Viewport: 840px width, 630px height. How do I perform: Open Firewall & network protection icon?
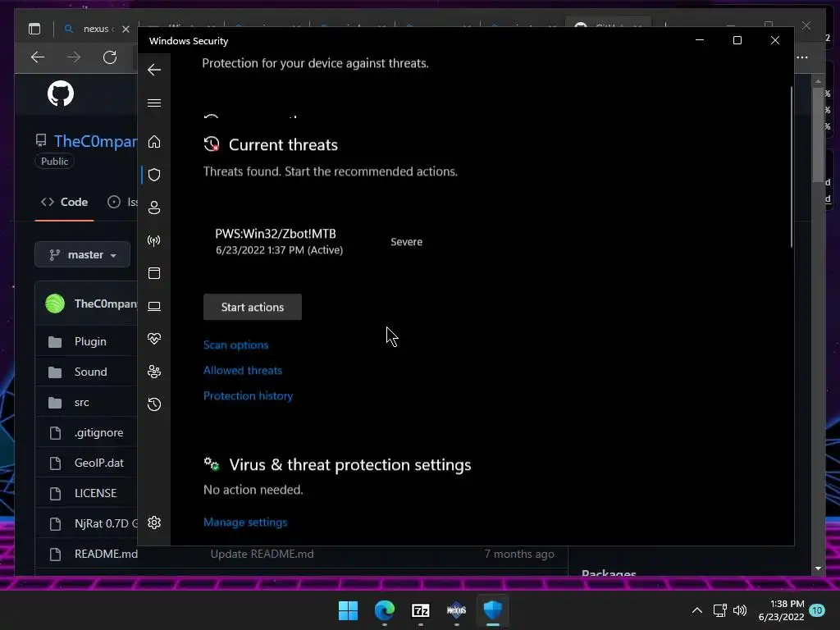(x=154, y=240)
